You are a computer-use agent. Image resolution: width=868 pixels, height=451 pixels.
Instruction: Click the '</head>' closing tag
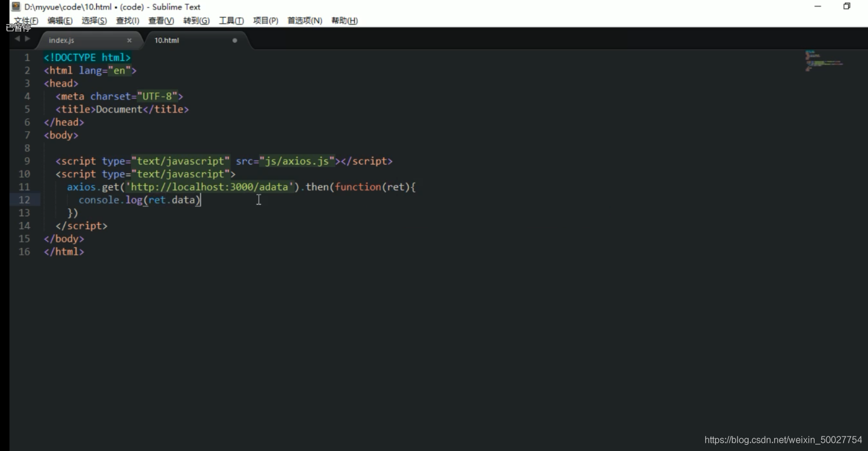point(64,122)
